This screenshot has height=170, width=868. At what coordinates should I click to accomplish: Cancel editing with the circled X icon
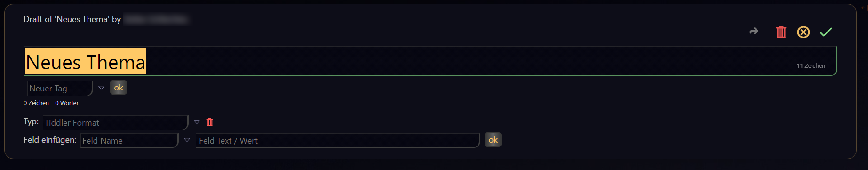coord(803,32)
